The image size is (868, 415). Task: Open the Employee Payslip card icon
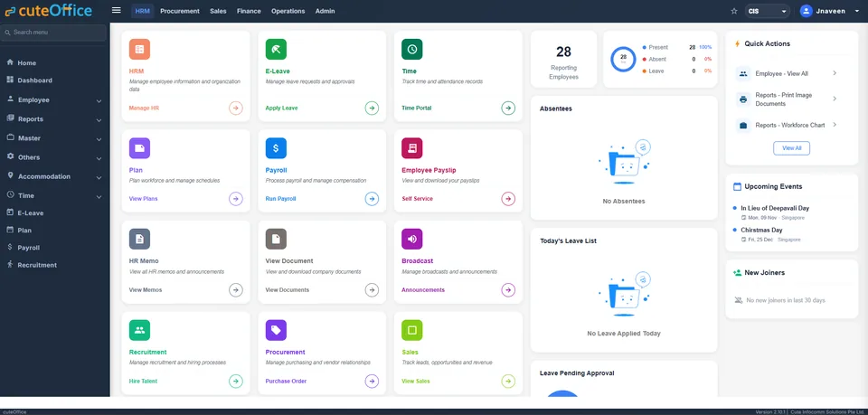pos(412,148)
